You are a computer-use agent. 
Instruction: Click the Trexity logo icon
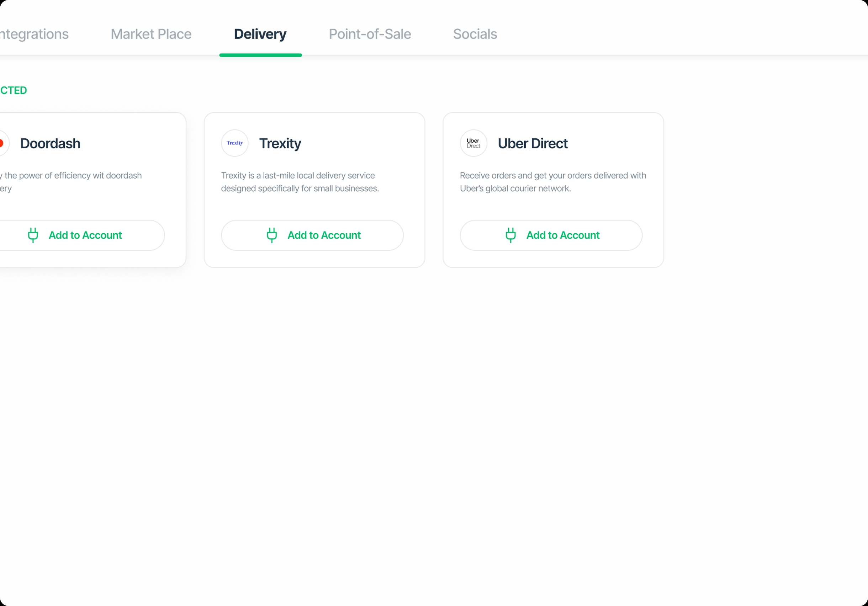[x=234, y=143]
